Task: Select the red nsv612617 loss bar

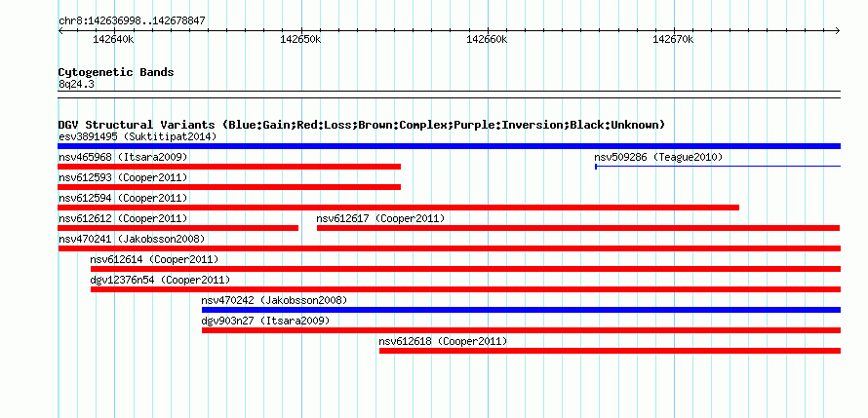Action: click(578, 228)
